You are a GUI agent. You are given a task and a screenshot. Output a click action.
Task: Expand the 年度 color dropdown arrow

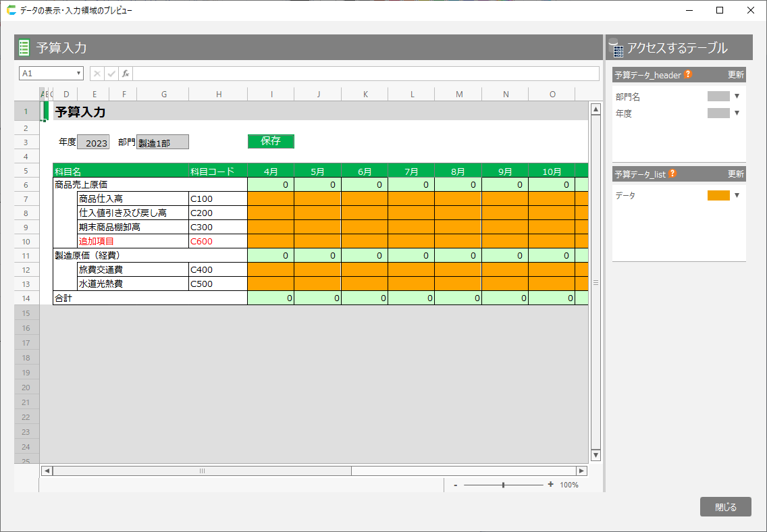coord(737,113)
